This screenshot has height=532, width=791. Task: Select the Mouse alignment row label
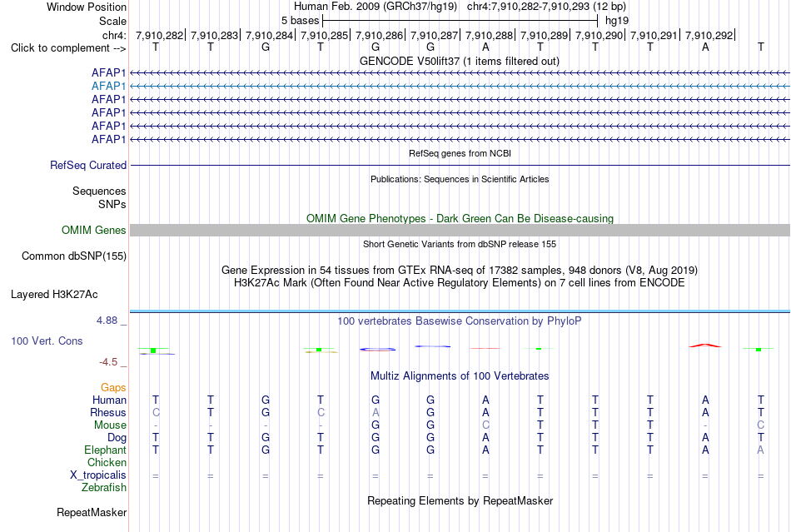[x=110, y=425]
